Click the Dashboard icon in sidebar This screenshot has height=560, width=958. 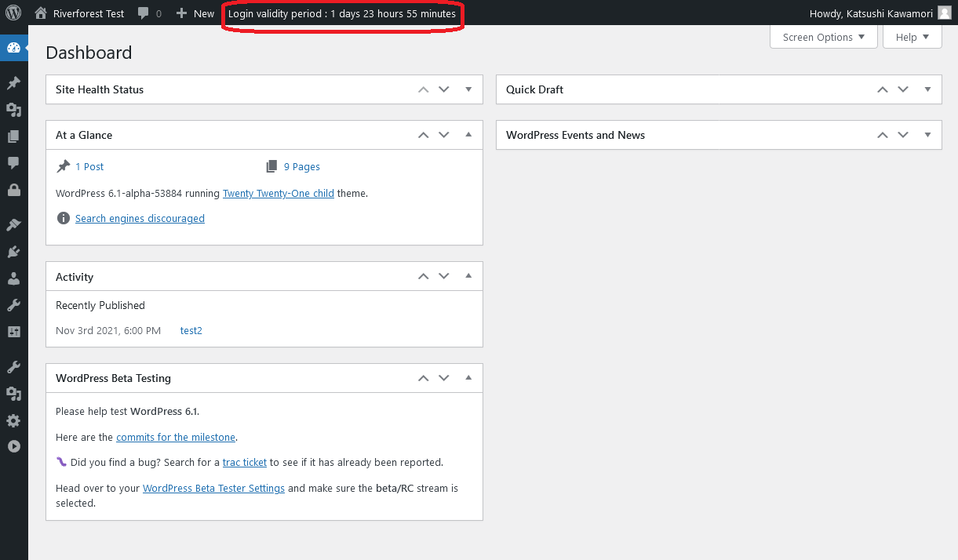(x=13, y=48)
